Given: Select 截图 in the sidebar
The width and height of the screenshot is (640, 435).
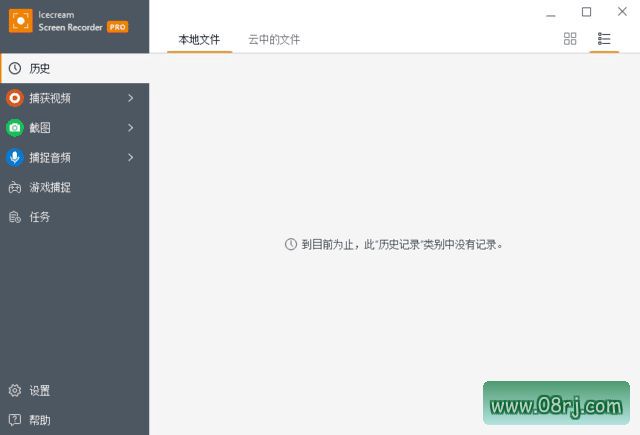Looking at the screenshot, I should point(75,128).
